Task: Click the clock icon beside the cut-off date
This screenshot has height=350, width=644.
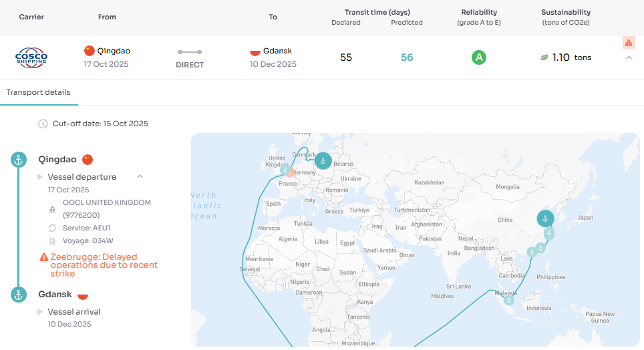Action: pos(43,124)
